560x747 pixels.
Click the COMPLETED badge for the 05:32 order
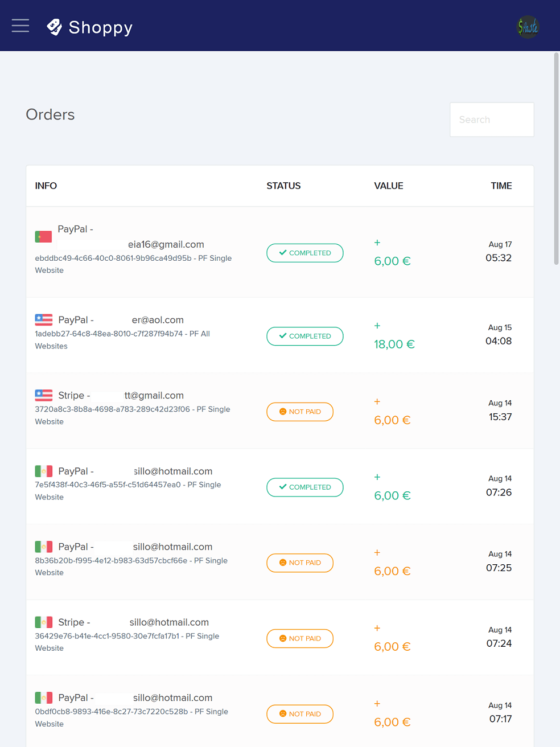pos(305,253)
